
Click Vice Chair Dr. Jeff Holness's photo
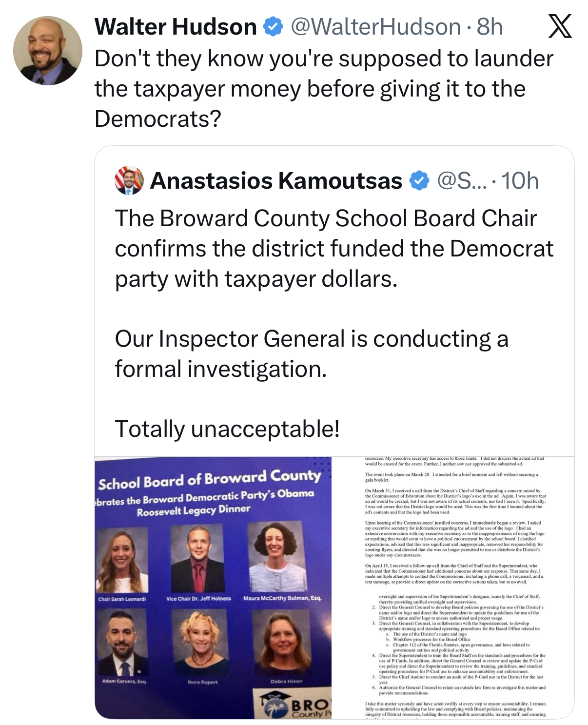(x=197, y=558)
